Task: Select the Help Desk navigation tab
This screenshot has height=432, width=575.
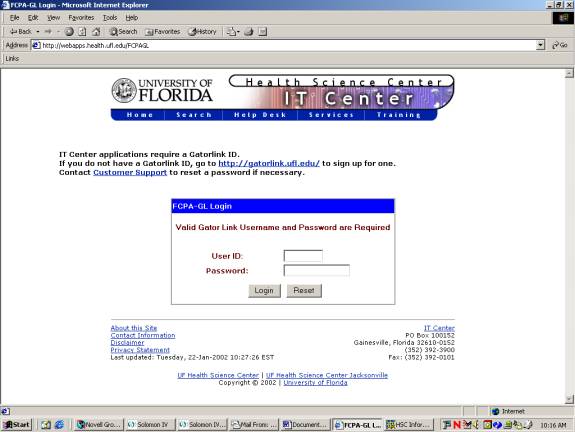Action: [260, 115]
